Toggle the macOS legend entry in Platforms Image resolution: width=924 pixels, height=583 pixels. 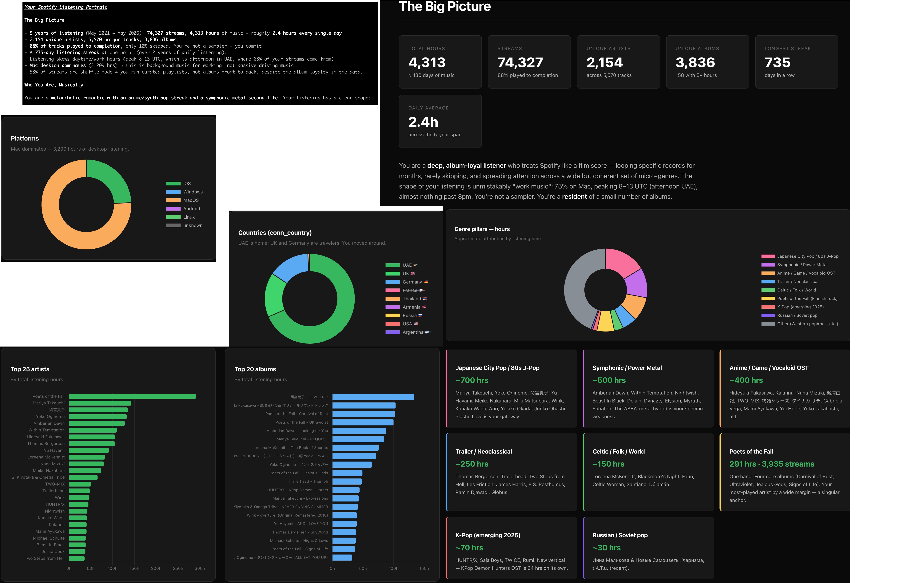[x=182, y=200]
